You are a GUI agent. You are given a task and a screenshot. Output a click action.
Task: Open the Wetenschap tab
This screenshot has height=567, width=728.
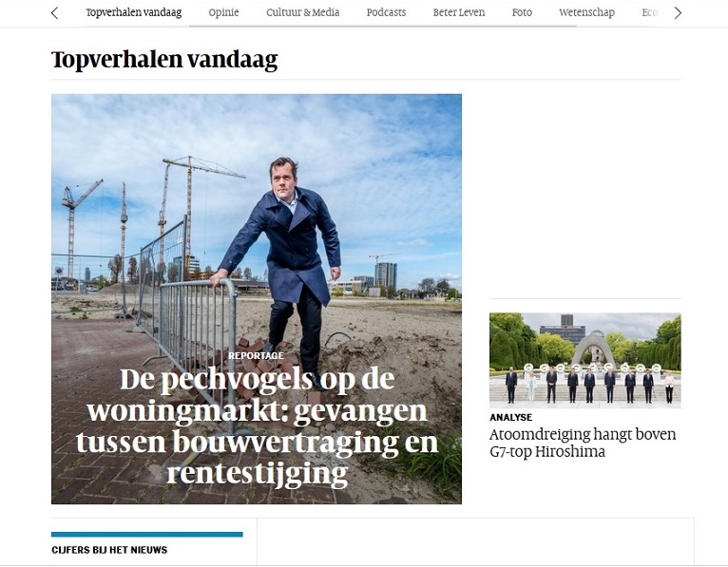click(586, 12)
